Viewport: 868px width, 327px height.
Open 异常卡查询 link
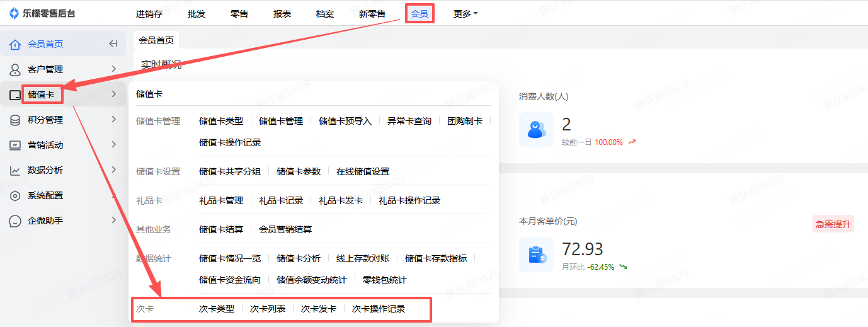tap(409, 121)
